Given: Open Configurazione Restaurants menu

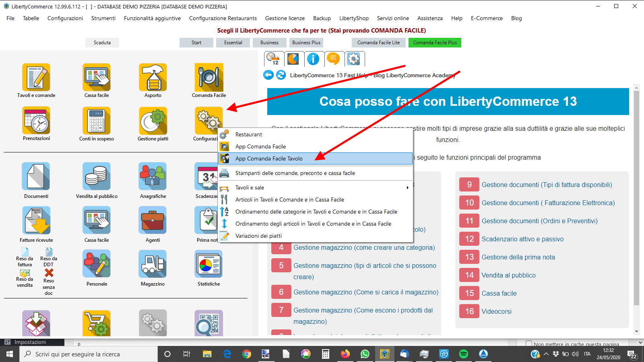Looking at the screenshot, I should click(x=223, y=18).
